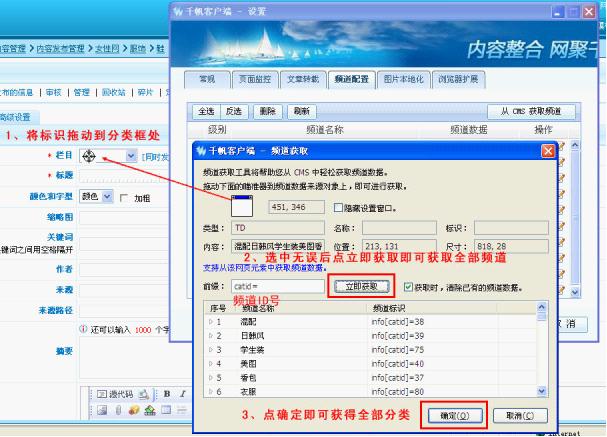Click the crosshair locator tool in 频道获取 dialog
This screenshot has width=607, height=437.
tap(242, 206)
